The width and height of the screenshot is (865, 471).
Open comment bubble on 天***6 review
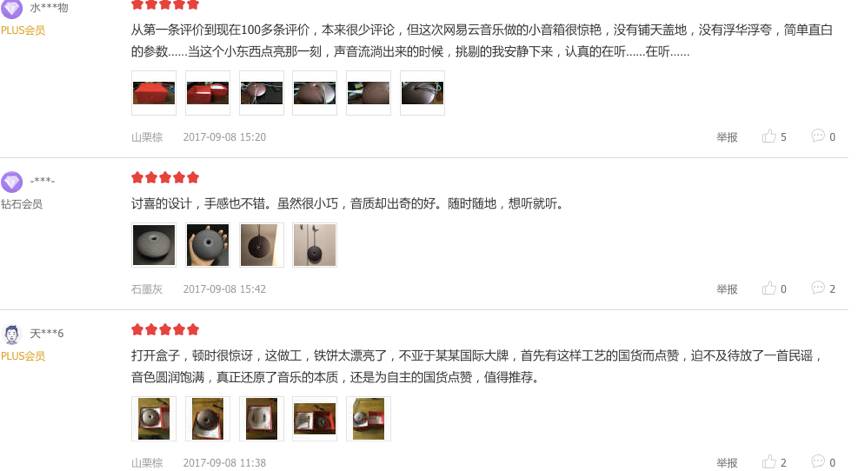pos(818,462)
